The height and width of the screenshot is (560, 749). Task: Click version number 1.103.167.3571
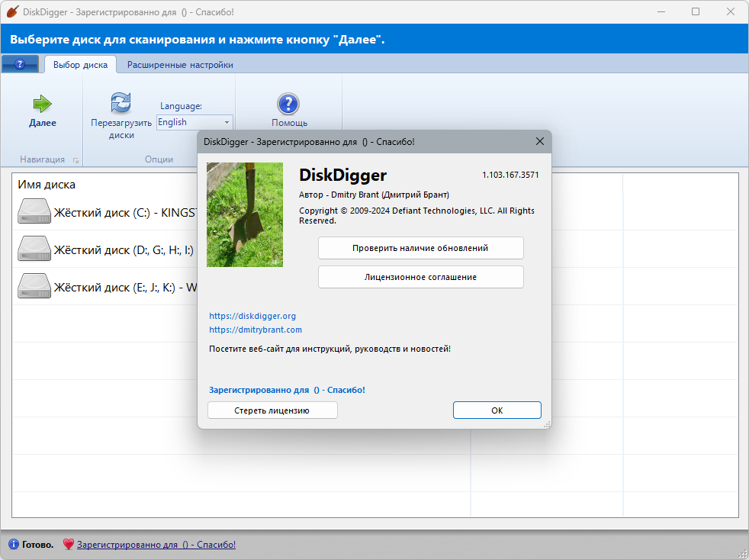point(510,175)
